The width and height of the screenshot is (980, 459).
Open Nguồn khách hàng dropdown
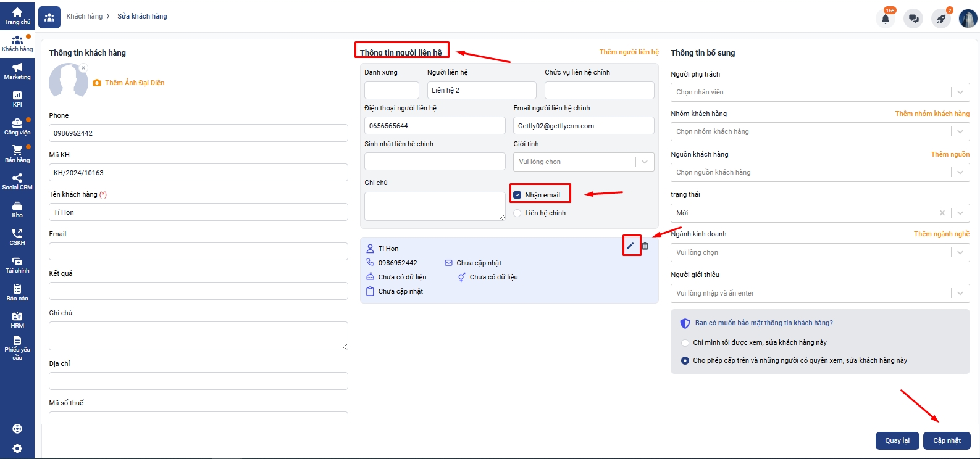point(819,172)
